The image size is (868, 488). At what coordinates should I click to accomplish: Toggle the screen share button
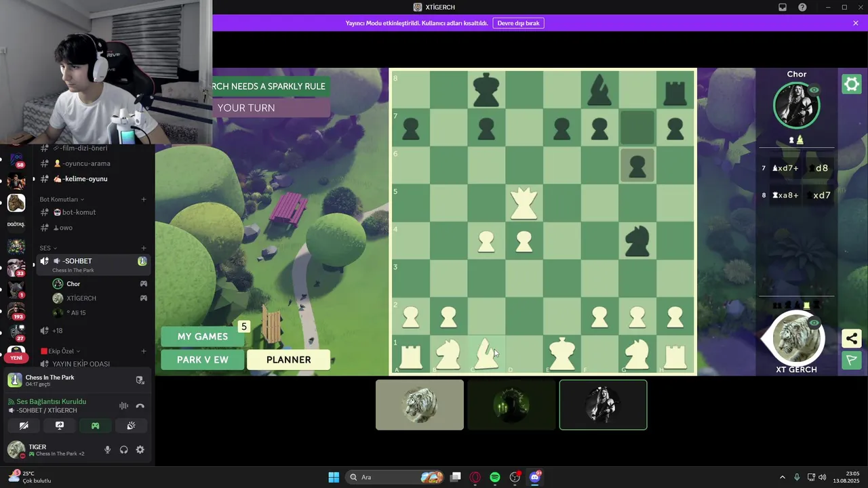[60, 426]
